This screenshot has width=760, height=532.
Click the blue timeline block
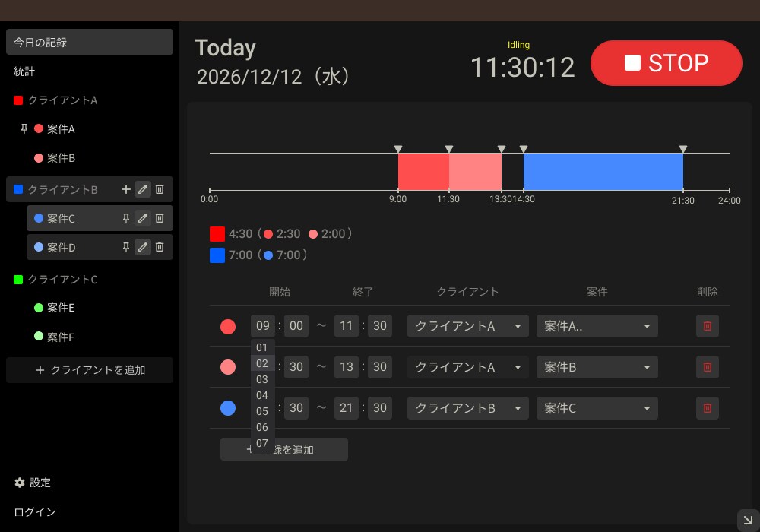pyautogui.click(x=603, y=172)
